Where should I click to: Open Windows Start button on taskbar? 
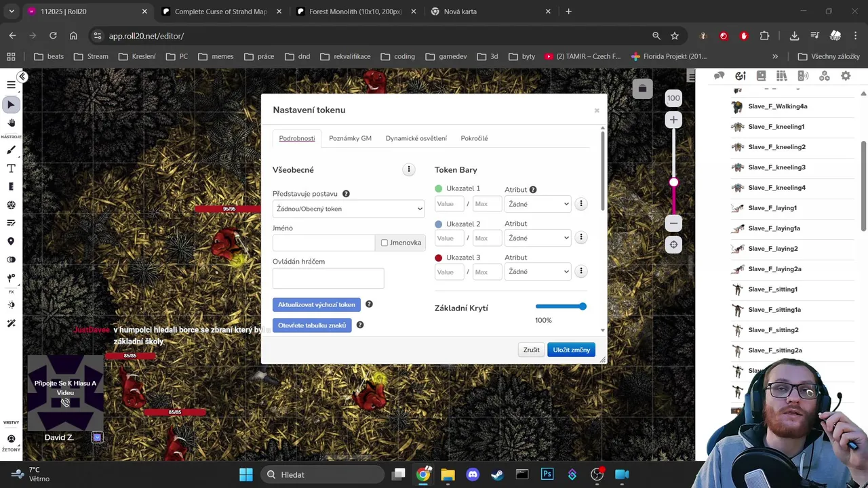pyautogui.click(x=246, y=474)
